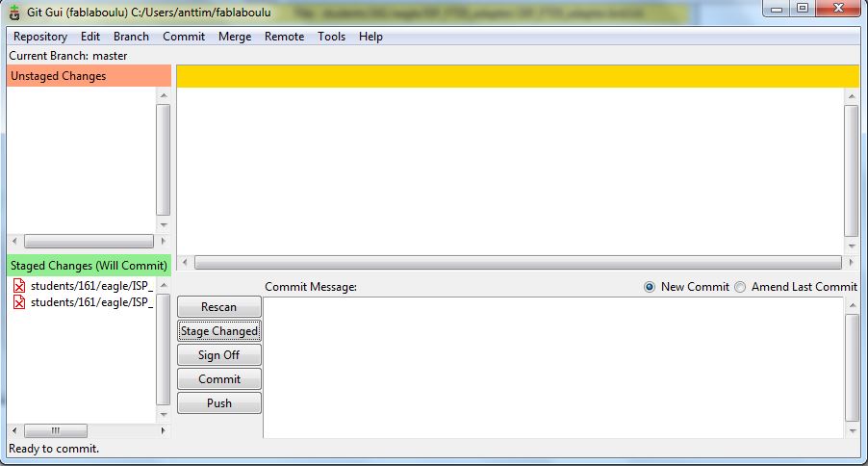Click the staged list scroll down arrow
The image size is (868, 466).
[164, 414]
